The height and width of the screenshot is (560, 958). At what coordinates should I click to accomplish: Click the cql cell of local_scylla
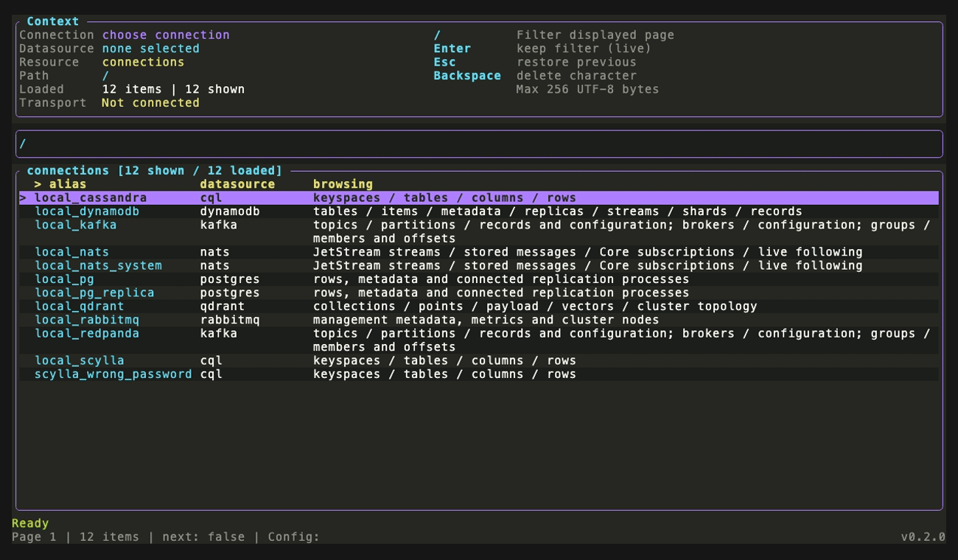[x=211, y=360]
